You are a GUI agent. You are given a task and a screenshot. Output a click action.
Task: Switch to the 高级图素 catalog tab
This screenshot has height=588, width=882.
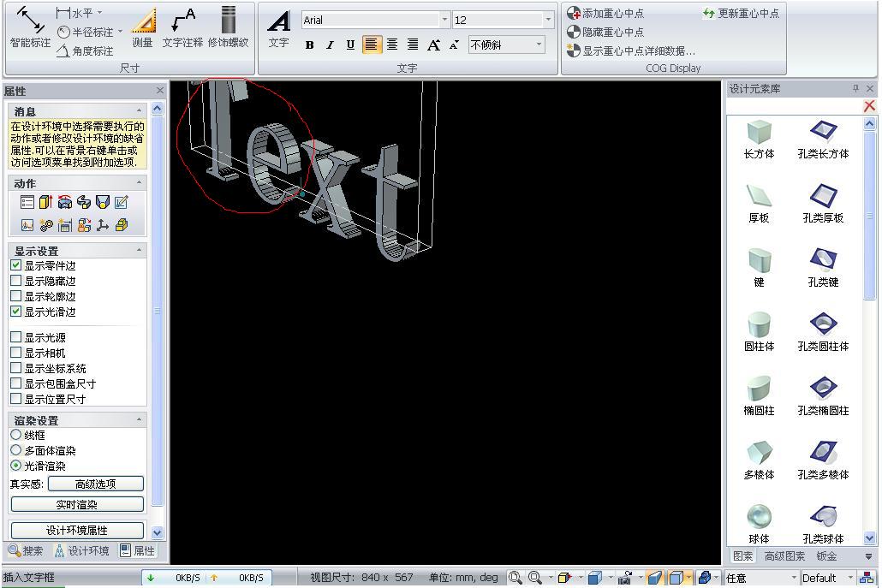click(784, 556)
